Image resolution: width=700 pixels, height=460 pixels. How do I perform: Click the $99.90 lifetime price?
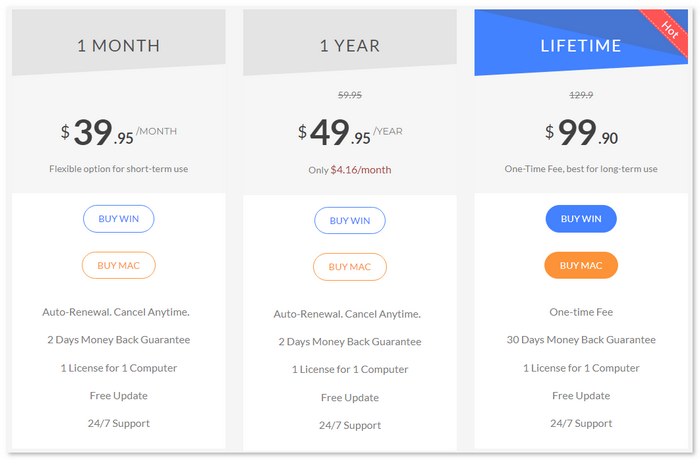pyautogui.click(x=581, y=133)
